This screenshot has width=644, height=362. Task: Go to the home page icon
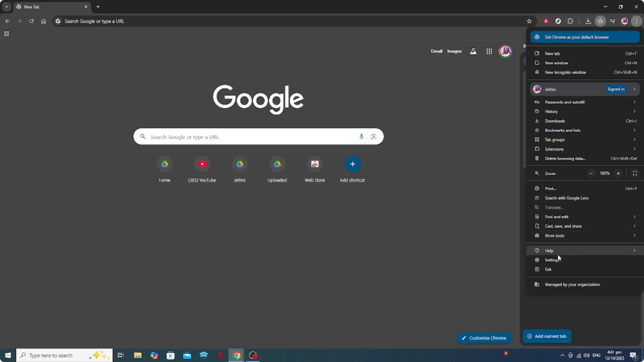tap(44, 21)
